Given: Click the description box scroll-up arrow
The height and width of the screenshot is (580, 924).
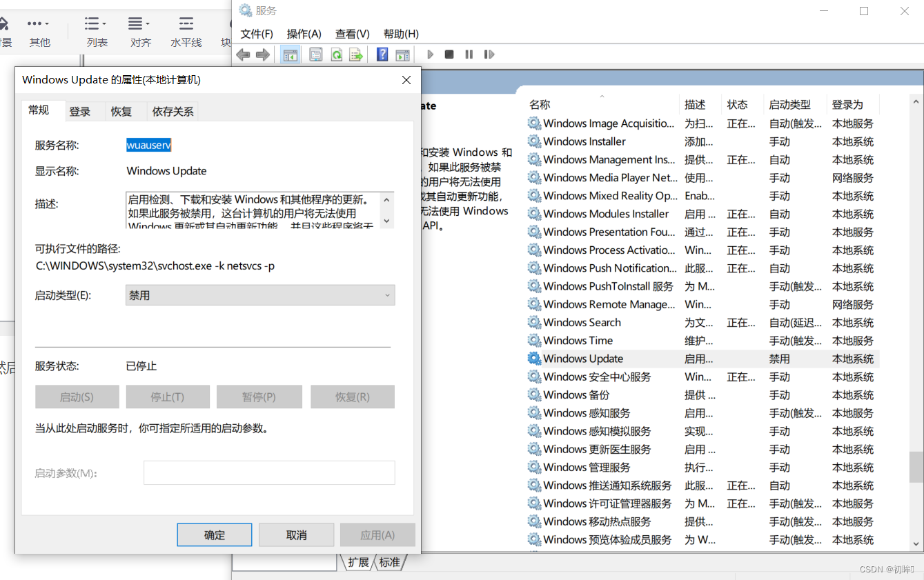Looking at the screenshot, I should point(387,199).
